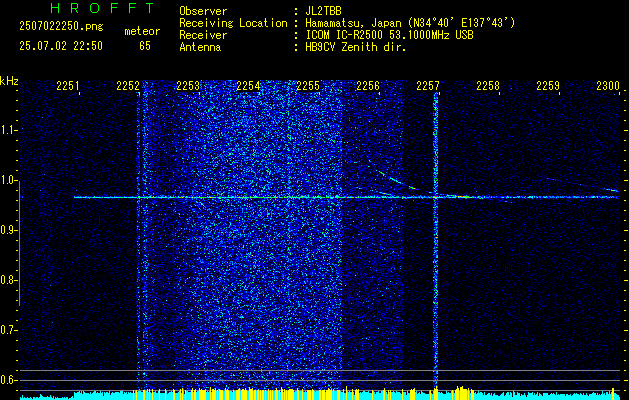Image resolution: width=629 pixels, height=400 pixels.
Task: Click the ICOM IC-R2500 53.1000MHz USB receiver text
Action: [x=389, y=35]
